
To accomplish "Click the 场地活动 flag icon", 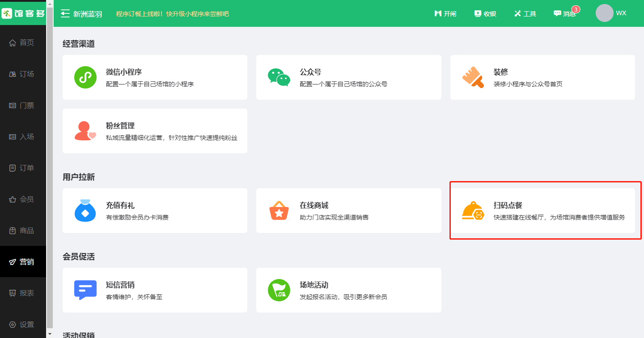I will 279,290.
